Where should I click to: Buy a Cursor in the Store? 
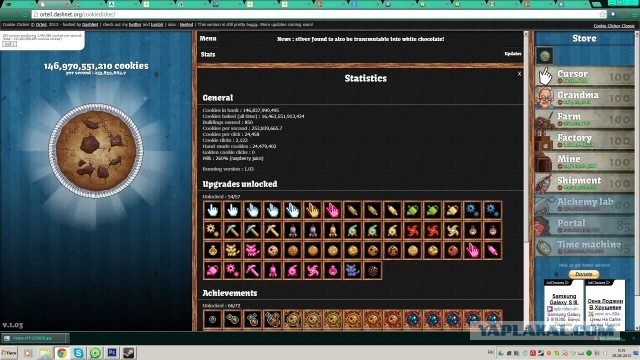tap(584, 76)
